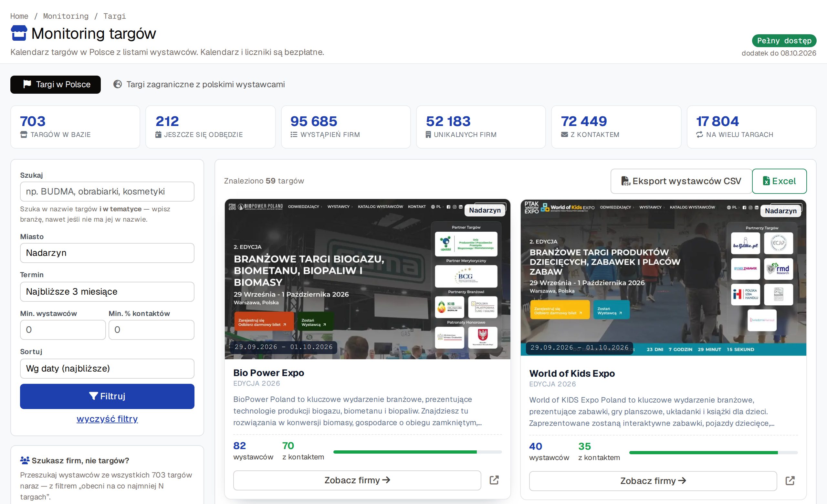Click the globe icon before Targi zagraniczne

(118, 84)
